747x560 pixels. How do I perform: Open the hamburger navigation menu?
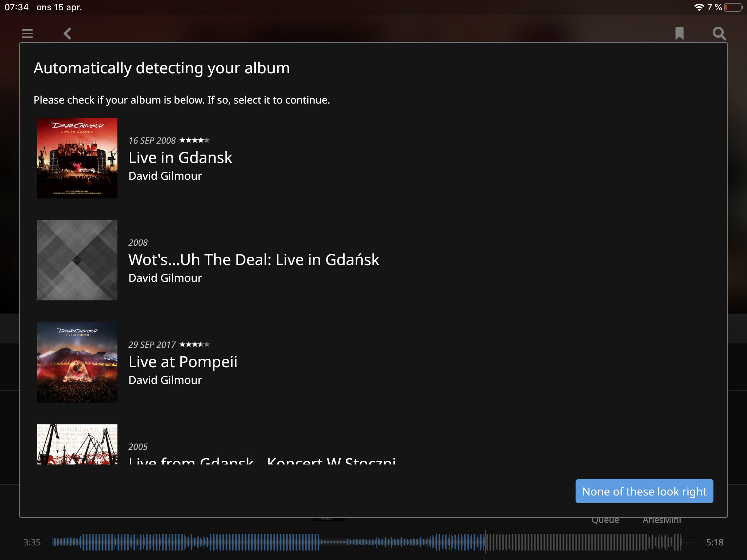(x=27, y=34)
